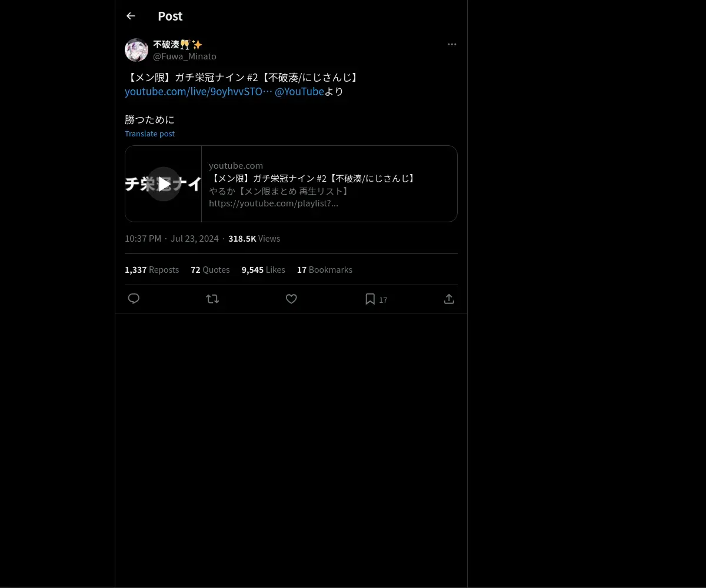The width and height of the screenshot is (706, 588).
Task: Click Translate post
Action: 149,133
